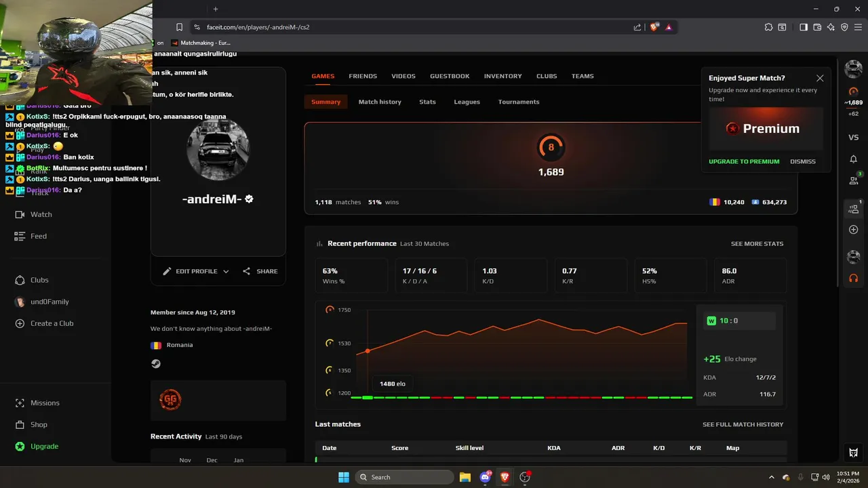Close the Enjoyed Super Match popup
The width and height of the screenshot is (868, 488).
[x=820, y=78]
